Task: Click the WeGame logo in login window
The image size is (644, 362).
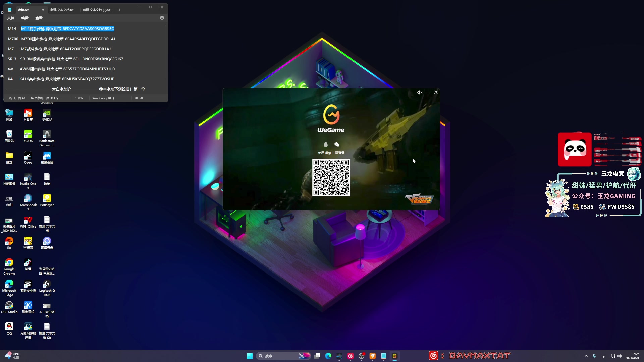Action: (331, 118)
